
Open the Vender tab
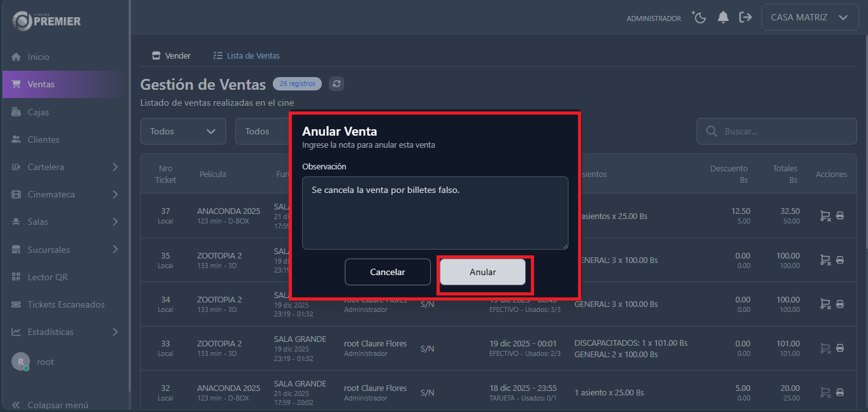point(171,55)
